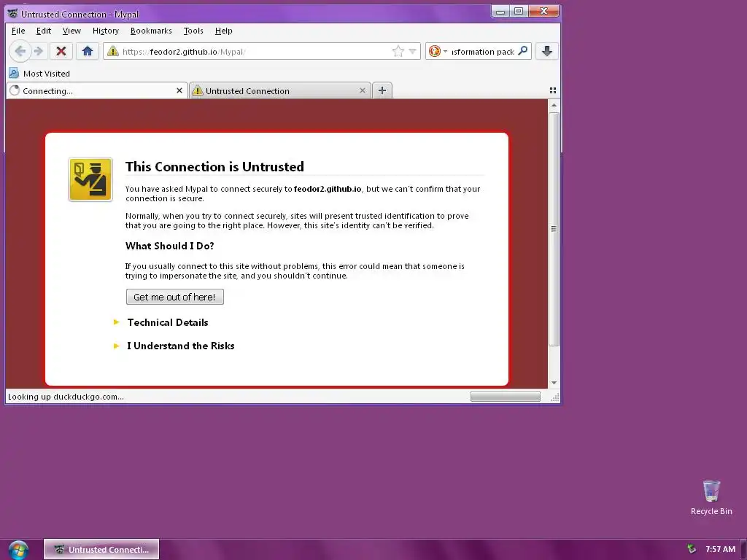Open the Most Visited bookmarks folder
The width and height of the screenshot is (747, 560).
(x=39, y=74)
